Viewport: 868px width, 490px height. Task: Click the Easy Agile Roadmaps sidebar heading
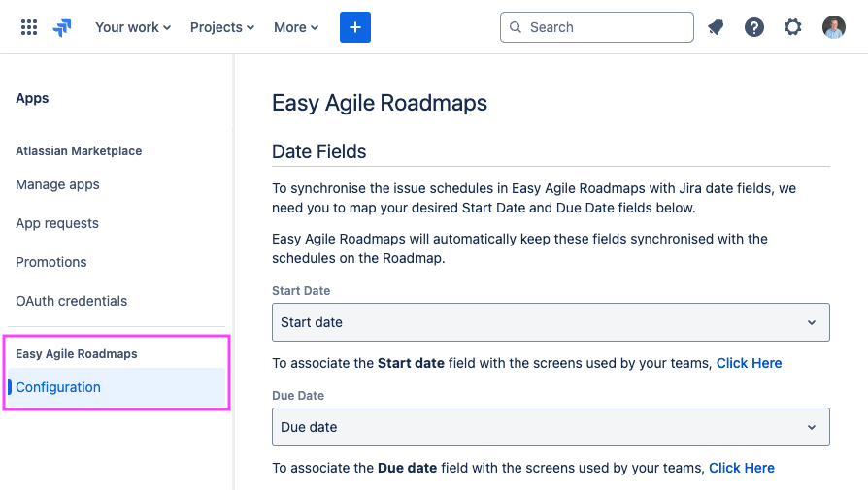pos(77,354)
